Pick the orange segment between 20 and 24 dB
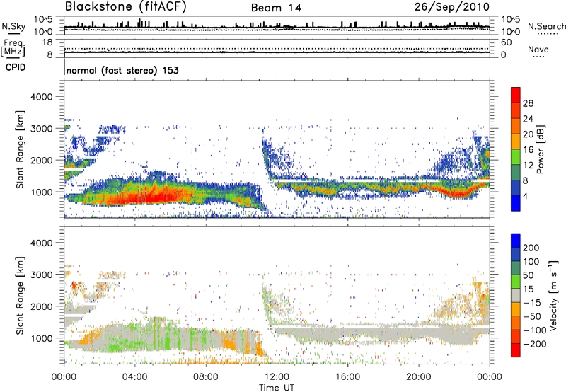The image size is (566, 392). click(516, 126)
